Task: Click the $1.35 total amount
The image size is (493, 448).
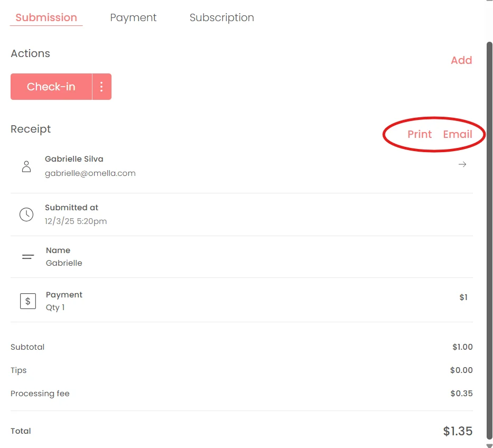Action: point(458,431)
